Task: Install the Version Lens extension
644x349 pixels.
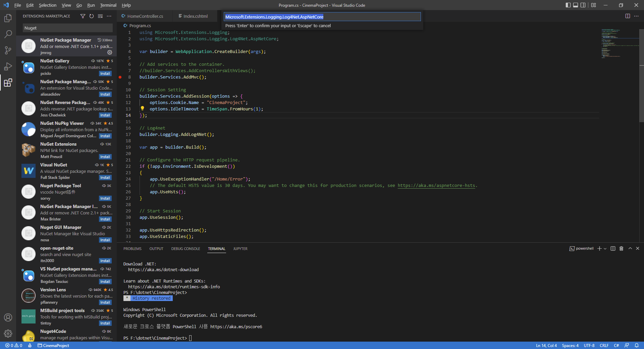Action: pyautogui.click(x=105, y=302)
